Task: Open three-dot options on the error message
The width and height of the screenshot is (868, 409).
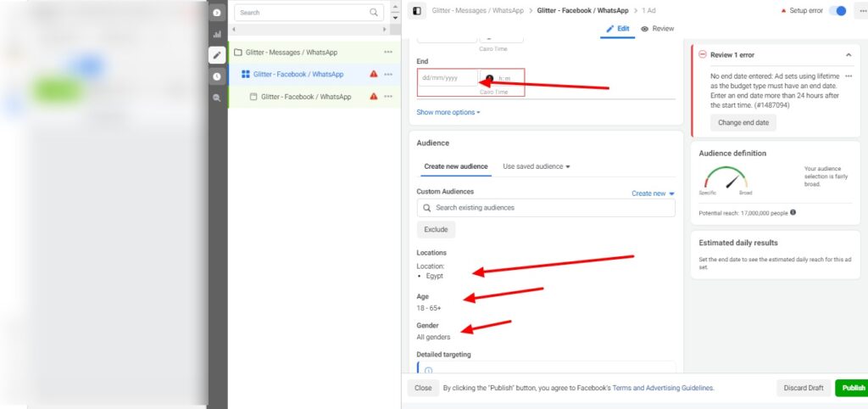Action: point(849,76)
